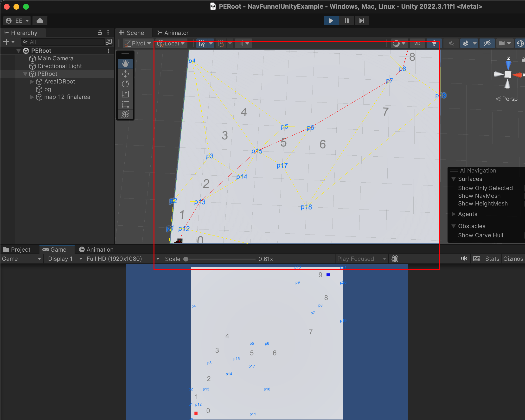
Task: Select the Rect tool
Action: 125,104
